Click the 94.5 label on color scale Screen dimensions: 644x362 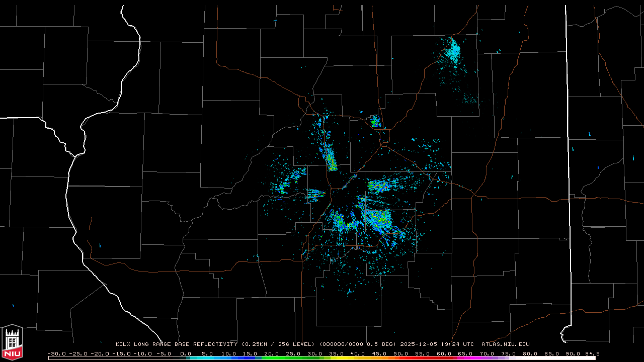point(592,353)
